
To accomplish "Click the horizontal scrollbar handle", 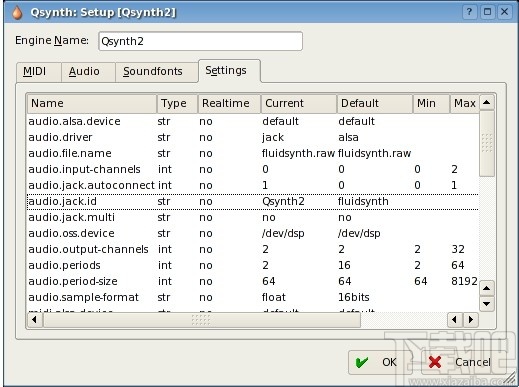I will point(201,320).
